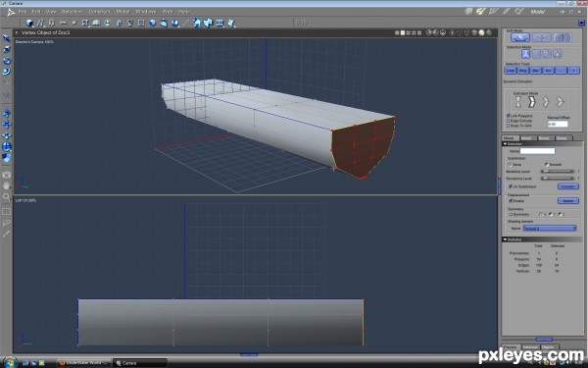
Task: Select the camera icon in left sidebar
Action: click(x=7, y=175)
